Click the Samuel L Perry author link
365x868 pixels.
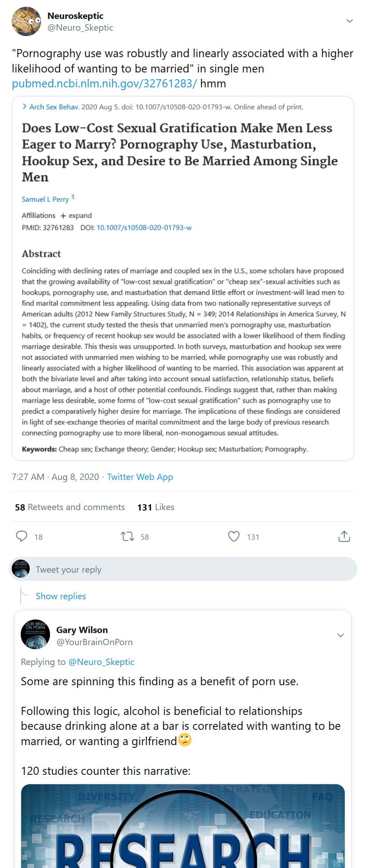click(45, 199)
